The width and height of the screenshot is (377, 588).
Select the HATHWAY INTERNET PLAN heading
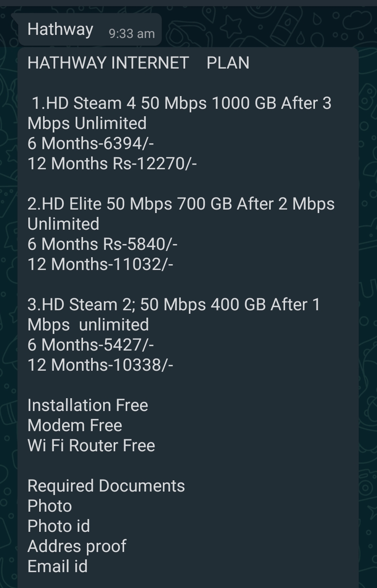click(x=138, y=63)
